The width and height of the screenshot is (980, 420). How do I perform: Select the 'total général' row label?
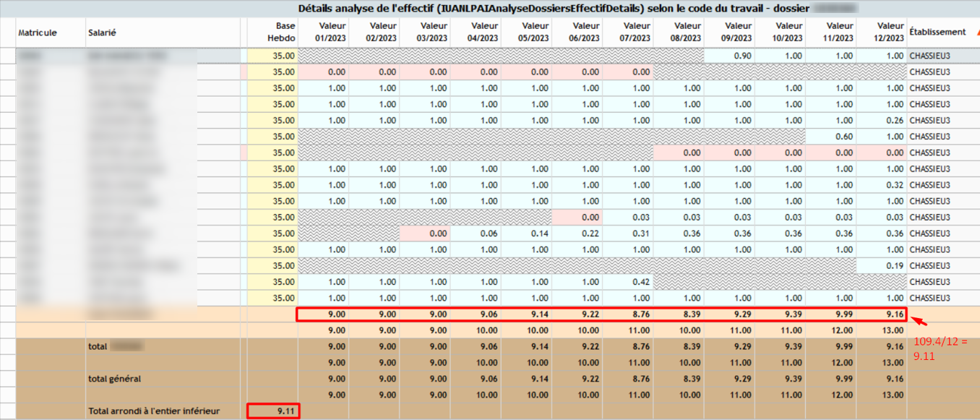[x=114, y=379]
